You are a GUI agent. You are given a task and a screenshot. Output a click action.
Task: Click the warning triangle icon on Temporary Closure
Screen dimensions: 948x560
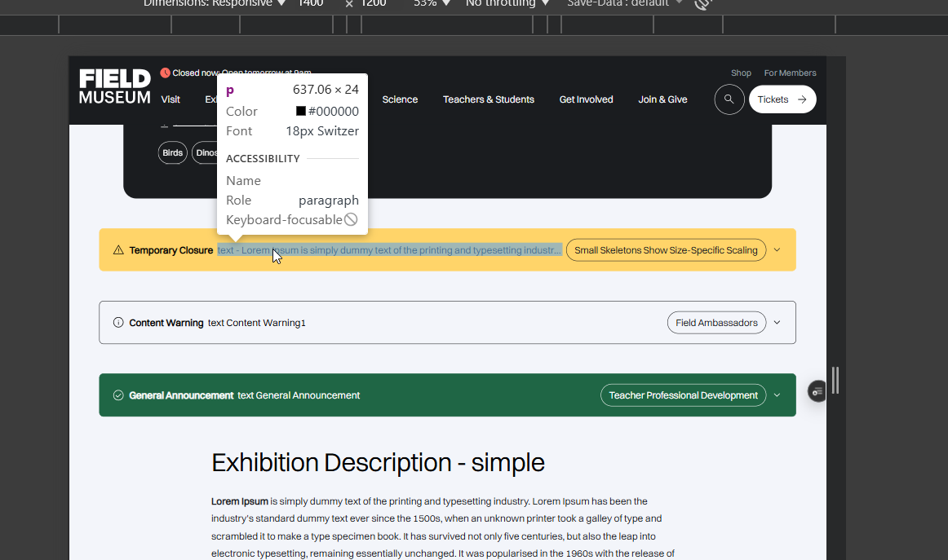coord(118,250)
